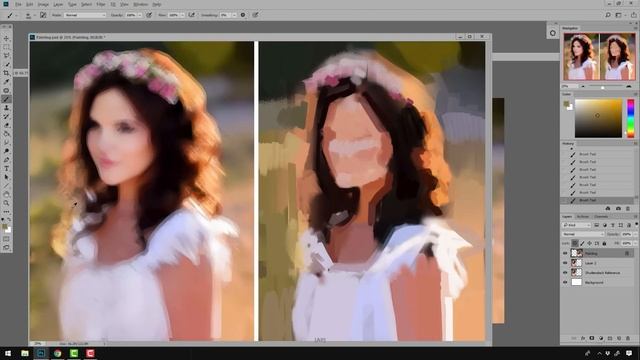The width and height of the screenshot is (640, 360).
Task: Open Windows Start menu
Action: click(8, 353)
